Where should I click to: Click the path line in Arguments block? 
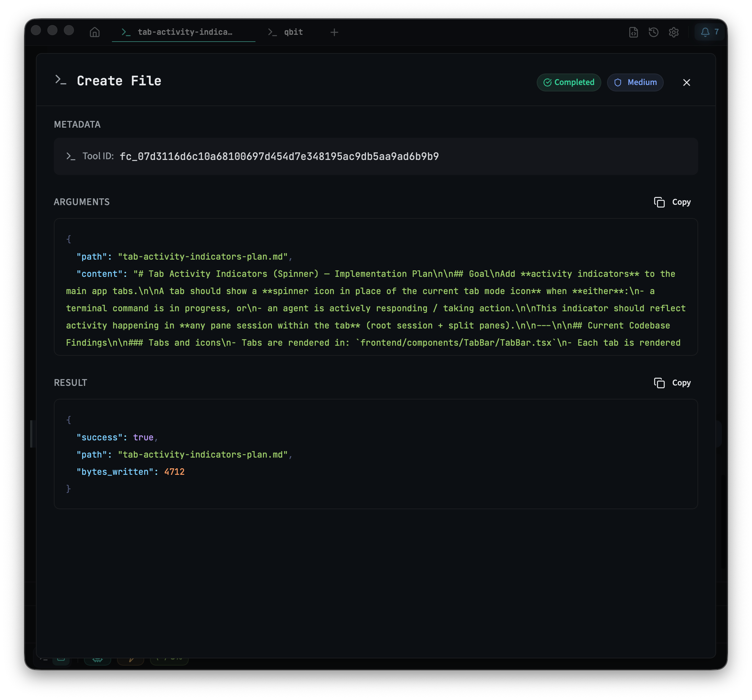click(x=185, y=257)
